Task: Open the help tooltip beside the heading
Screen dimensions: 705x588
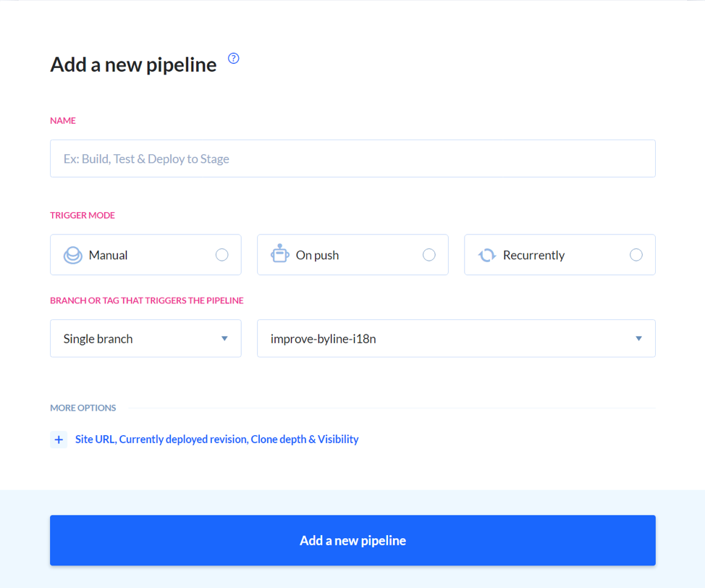Action: (x=233, y=59)
